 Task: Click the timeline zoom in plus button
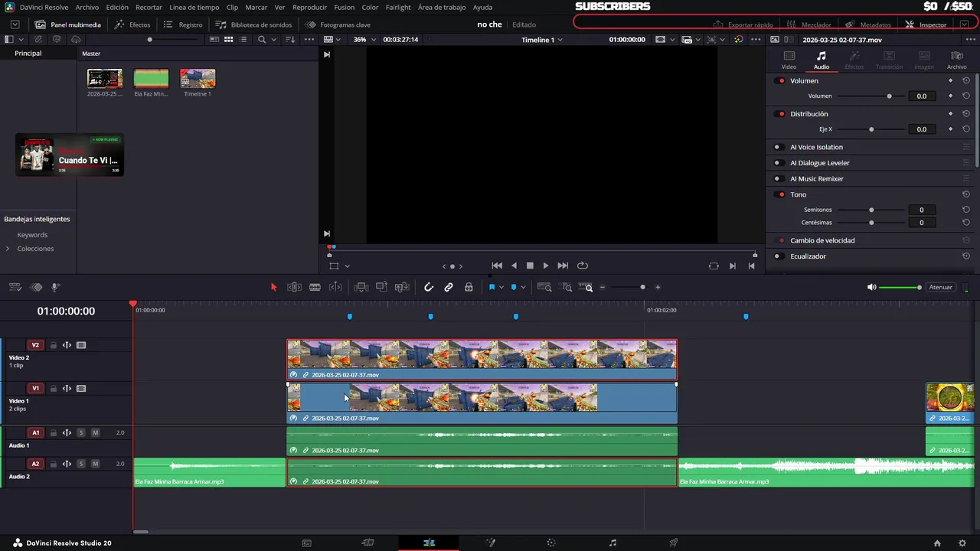click(x=658, y=287)
